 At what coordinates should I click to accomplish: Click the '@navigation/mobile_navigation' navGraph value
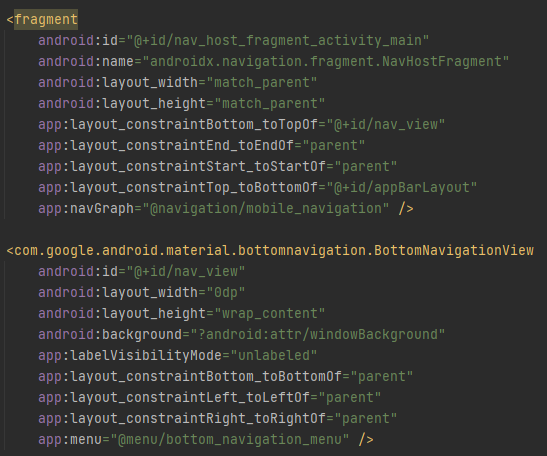266,208
